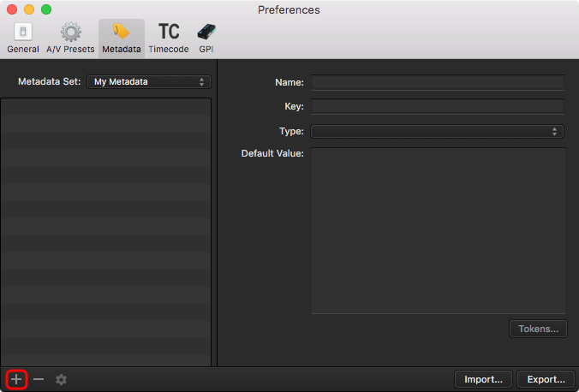Remove metadata field with minus button

pos(39,379)
